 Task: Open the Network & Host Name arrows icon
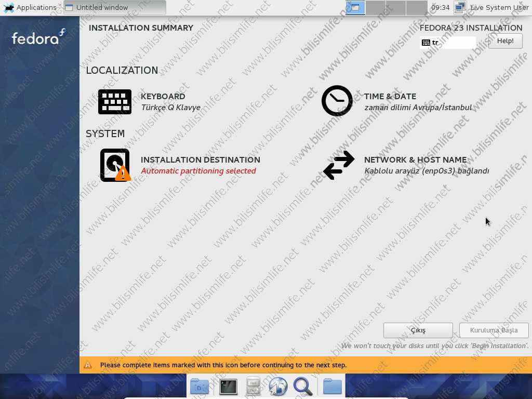[338, 165]
